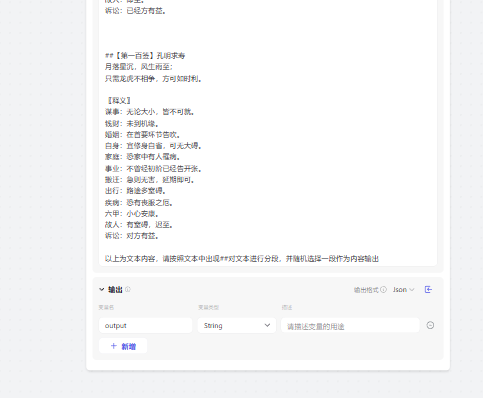Click the 六甲 line reading 小心安康
Viewport: 483px width, 398px height.
[132, 214]
